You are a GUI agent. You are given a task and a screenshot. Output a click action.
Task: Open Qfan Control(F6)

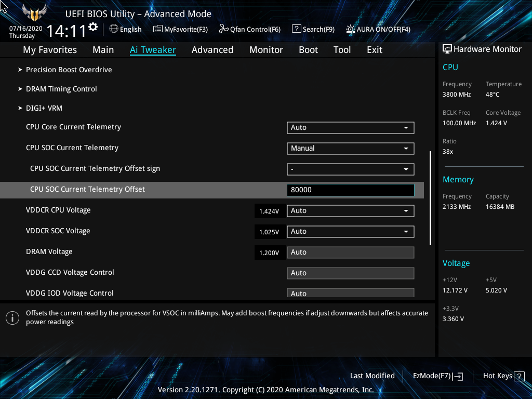tap(250, 29)
